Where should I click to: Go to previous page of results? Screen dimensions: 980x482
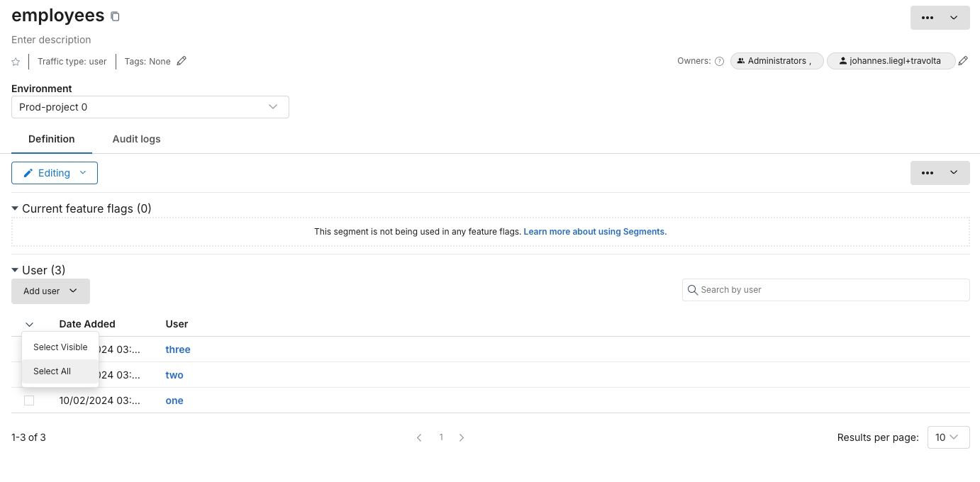[419, 437]
